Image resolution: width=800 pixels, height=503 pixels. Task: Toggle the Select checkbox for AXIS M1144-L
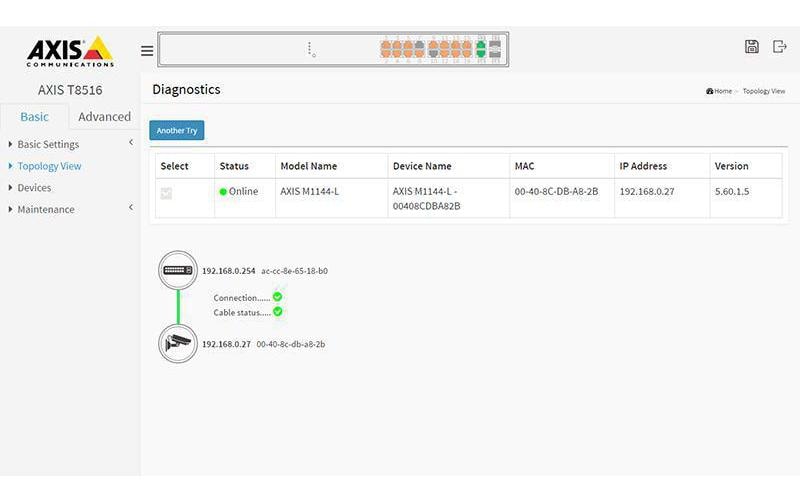pos(166,193)
